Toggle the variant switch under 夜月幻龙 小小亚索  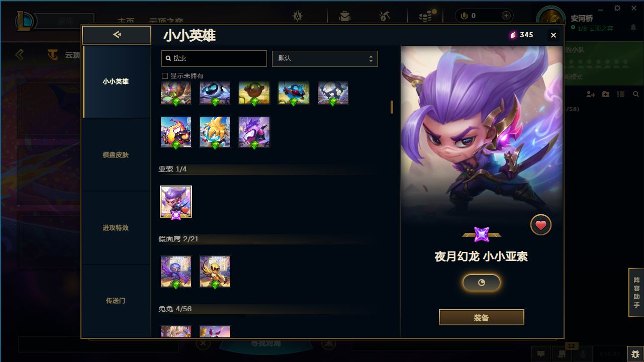pos(482,283)
